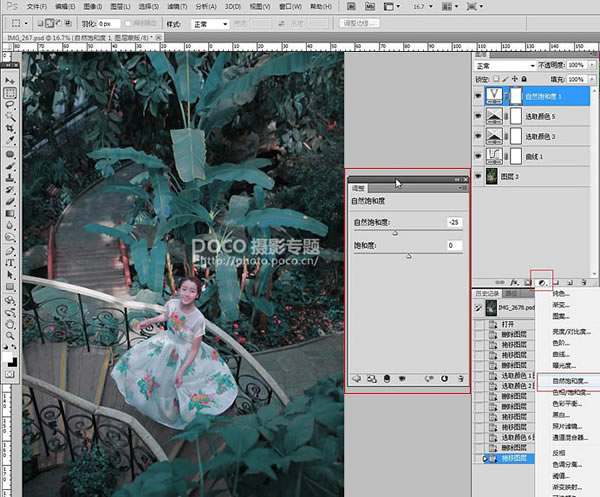Click reset adjustment icon in Adjustments panel
The width and height of the screenshot is (600, 497).
(x=444, y=379)
